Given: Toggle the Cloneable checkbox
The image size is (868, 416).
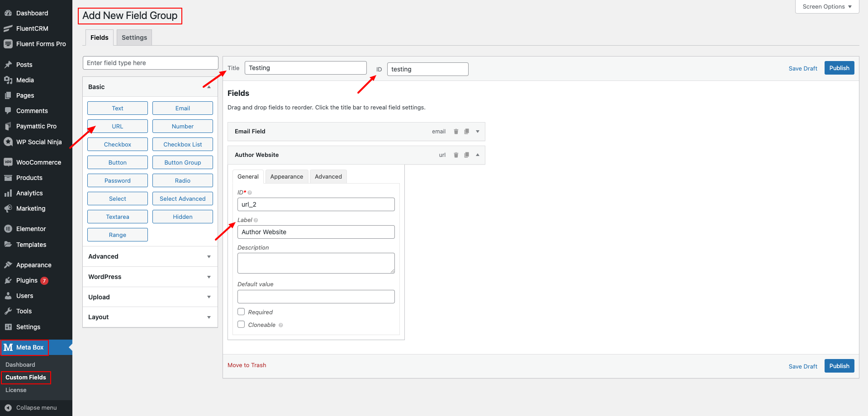Looking at the screenshot, I should click(241, 325).
